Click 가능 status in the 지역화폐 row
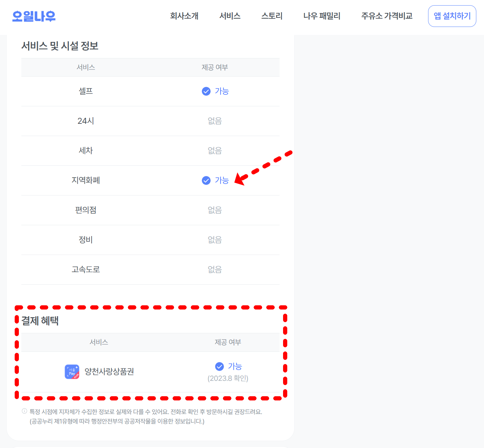The height and width of the screenshot is (448, 484). pyautogui.click(x=222, y=180)
